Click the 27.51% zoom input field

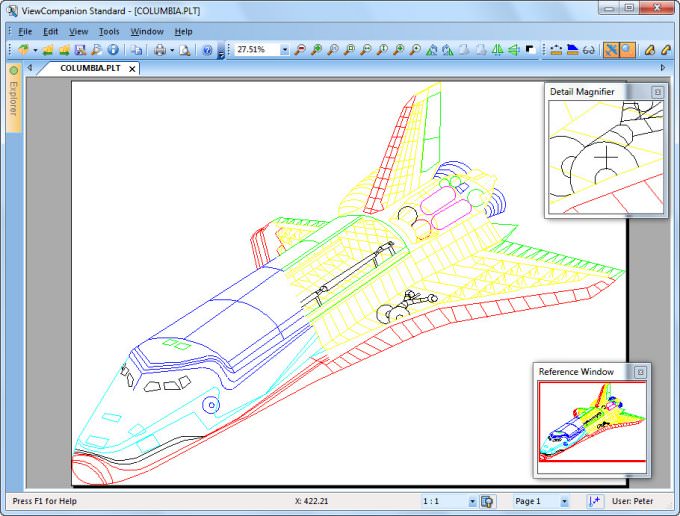[x=258, y=49]
